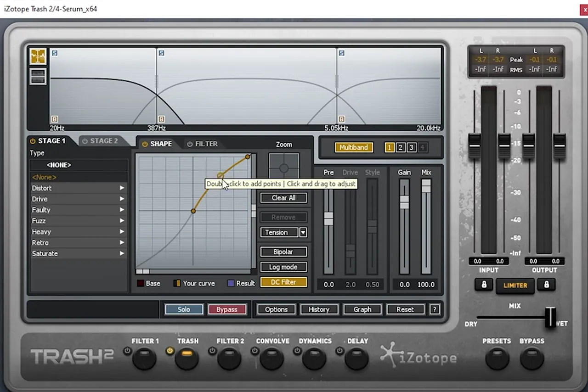Open the DYNAMICS module knob
The height and width of the screenshot is (392, 588).
(314, 358)
